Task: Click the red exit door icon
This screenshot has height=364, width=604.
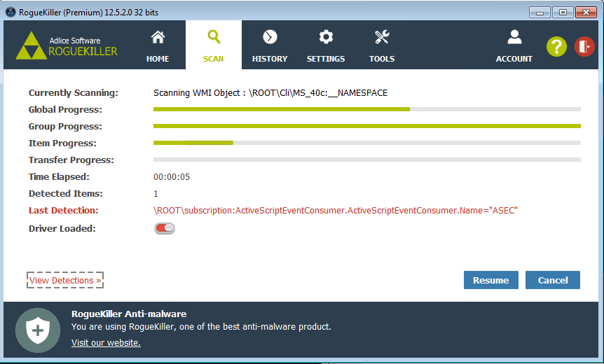Action: (x=584, y=46)
